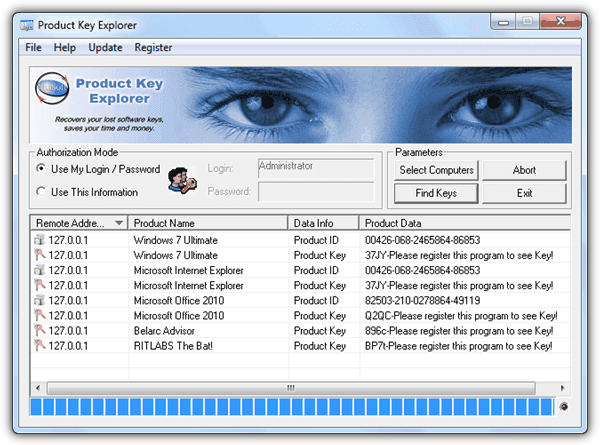Open the File menu
The image size is (600, 445).
tap(33, 47)
